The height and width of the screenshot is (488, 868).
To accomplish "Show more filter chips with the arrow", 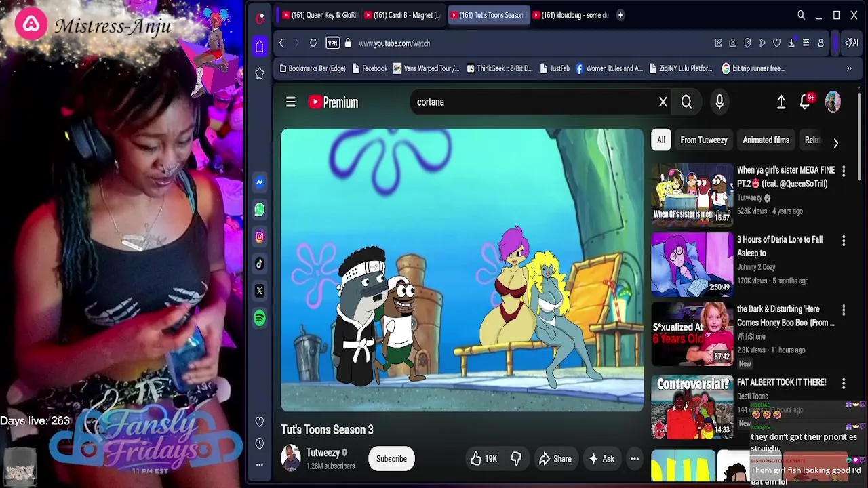I will (835, 143).
